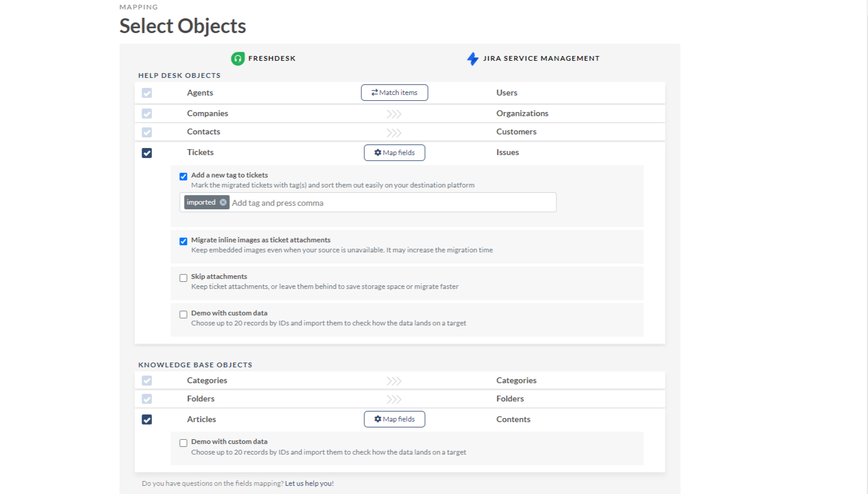Click the Match items button for Agents
The height and width of the screenshot is (494, 868).
(394, 93)
